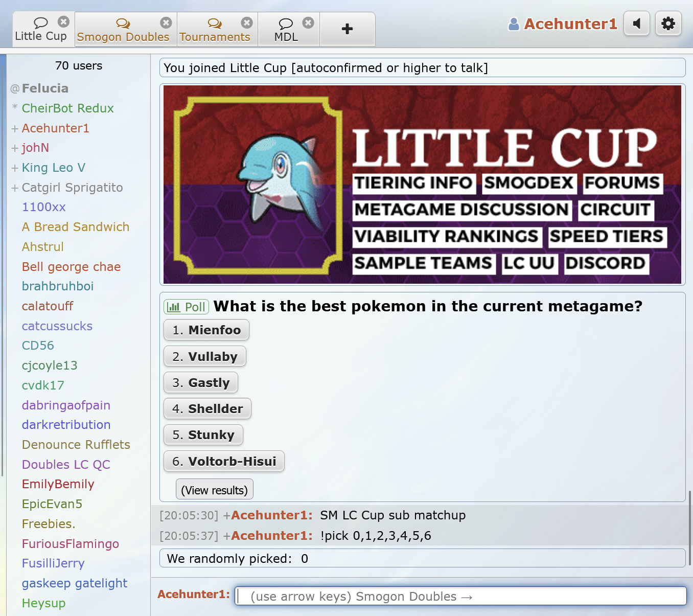Viewport: 693px width, 616px height.
Task: Select user 1100xx
Action: (x=44, y=207)
